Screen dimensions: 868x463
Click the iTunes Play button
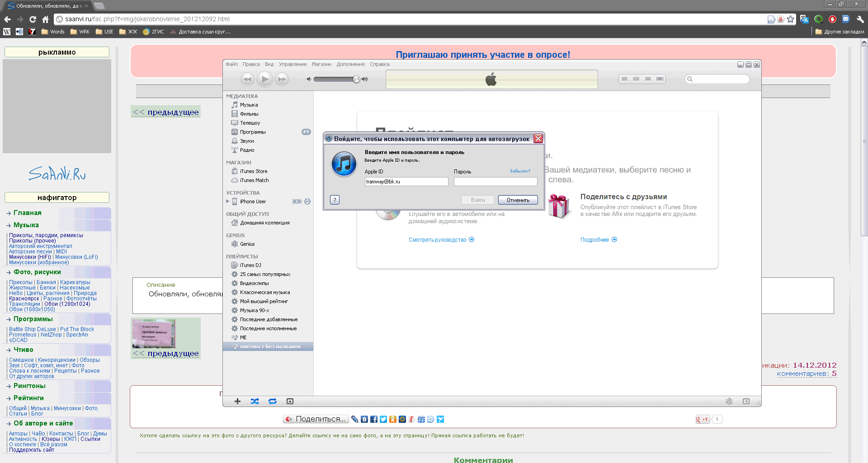[265, 79]
